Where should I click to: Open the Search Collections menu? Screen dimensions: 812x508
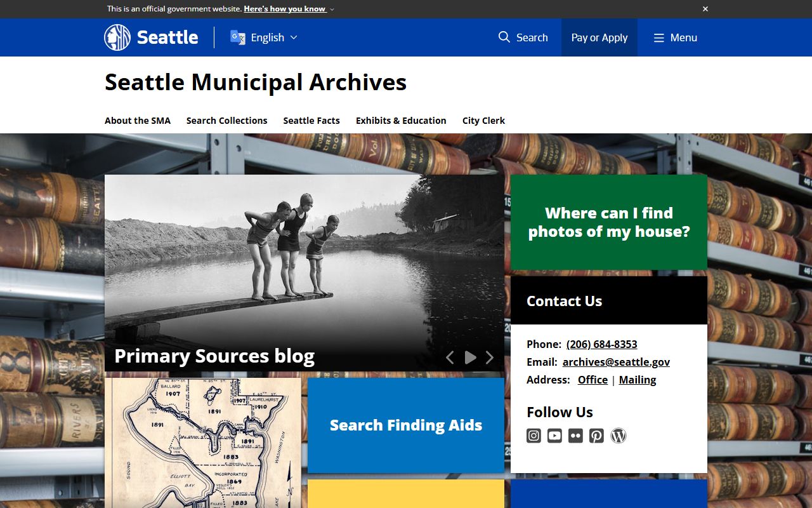(x=226, y=121)
